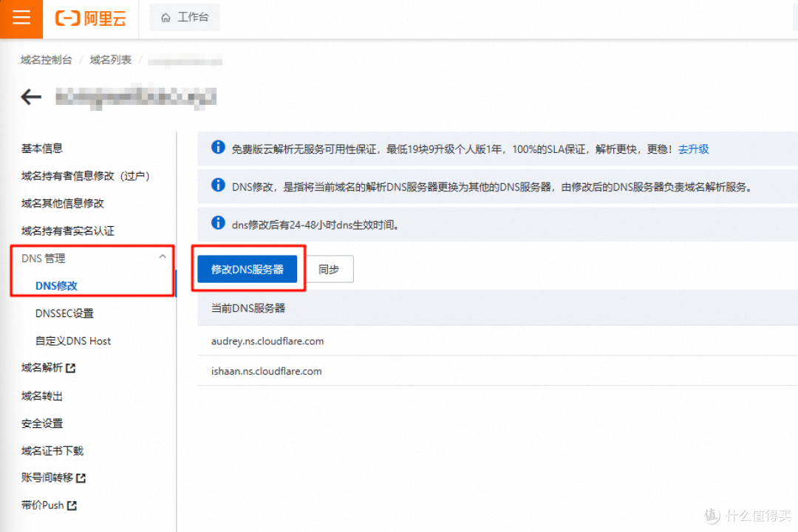Viewport: 798px width, 532px height.
Task: Click external link icon beside 域名解析
Action: click(x=71, y=368)
